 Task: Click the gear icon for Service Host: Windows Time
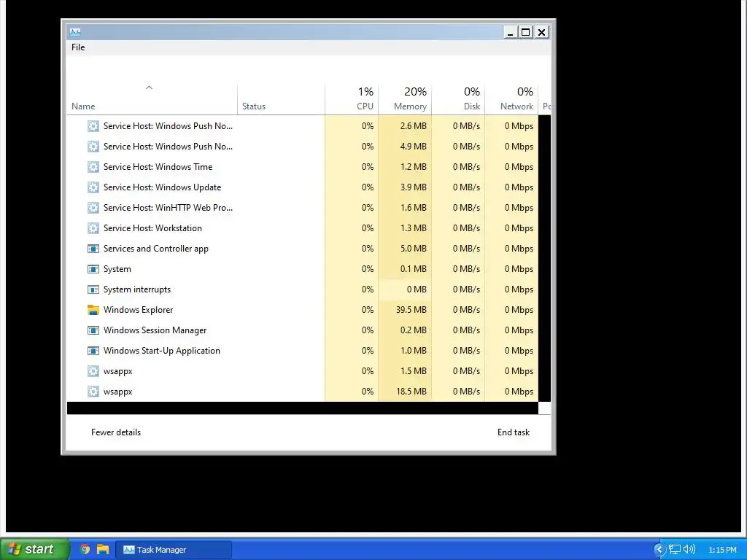pyautogui.click(x=93, y=167)
